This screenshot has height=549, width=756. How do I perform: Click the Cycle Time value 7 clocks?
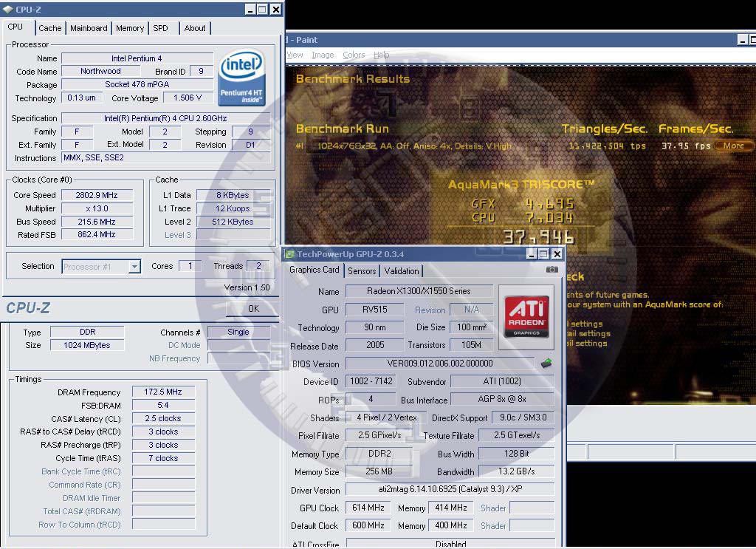pyautogui.click(x=163, y=458)
